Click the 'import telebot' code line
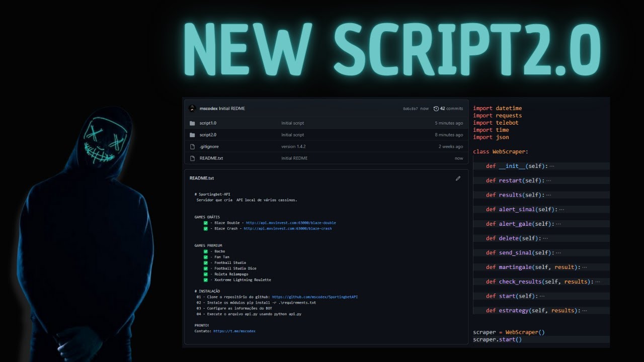The image size is (644, 362). click(496, 123)
